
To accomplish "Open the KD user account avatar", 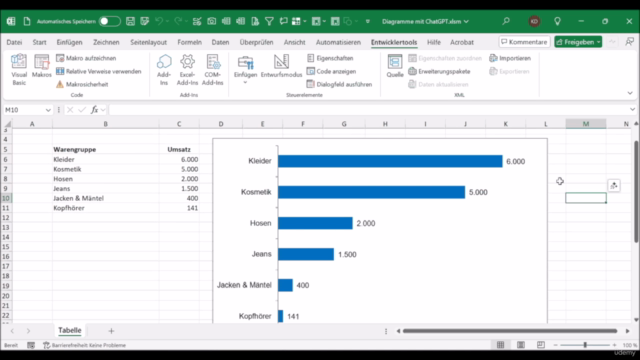I will (534, 21).
